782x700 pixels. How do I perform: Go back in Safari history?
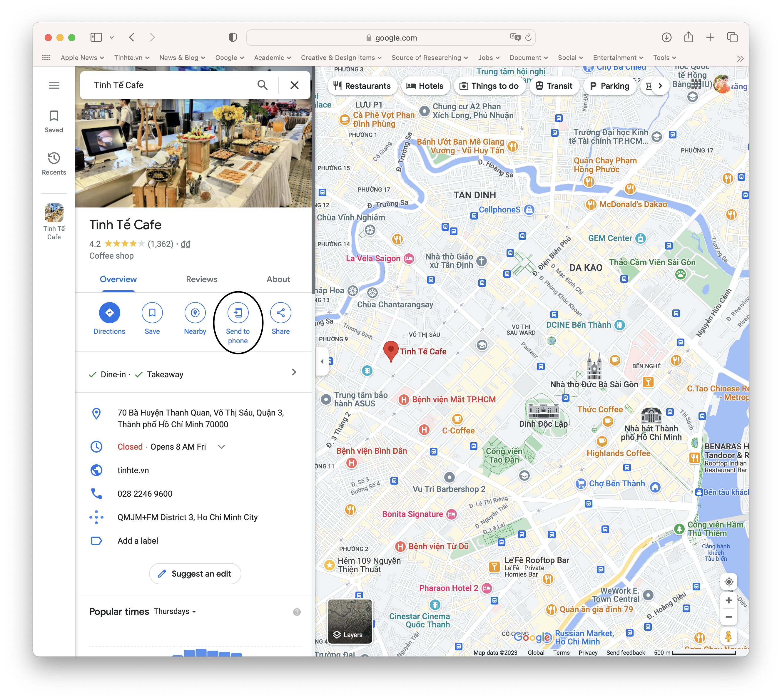pyautogui.click(x=132, y=37)
